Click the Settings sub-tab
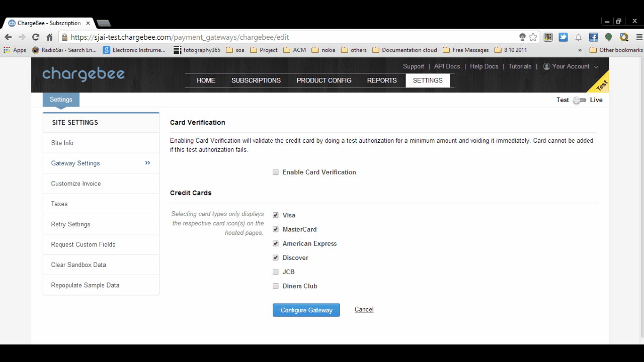This screenshot has height=362, width=644. (61, 100)
